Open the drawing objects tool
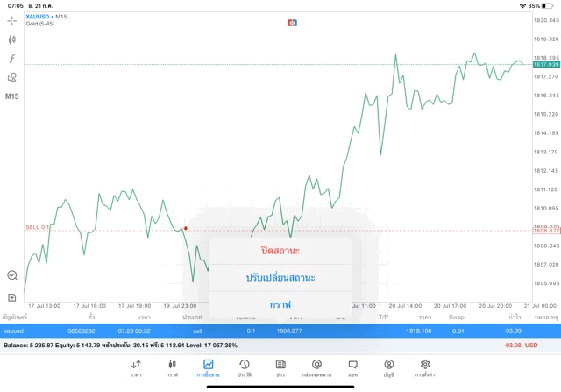Image resolution: width=561 pixels, height=392 pixels. point(12,77)
